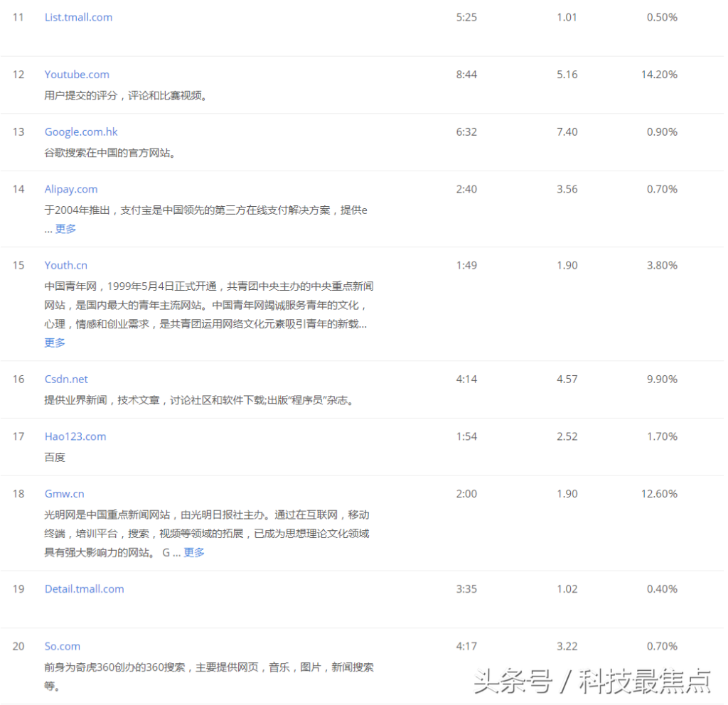Open the Csdn.net link
Viewport: 728px width, 705px height.
66,380
